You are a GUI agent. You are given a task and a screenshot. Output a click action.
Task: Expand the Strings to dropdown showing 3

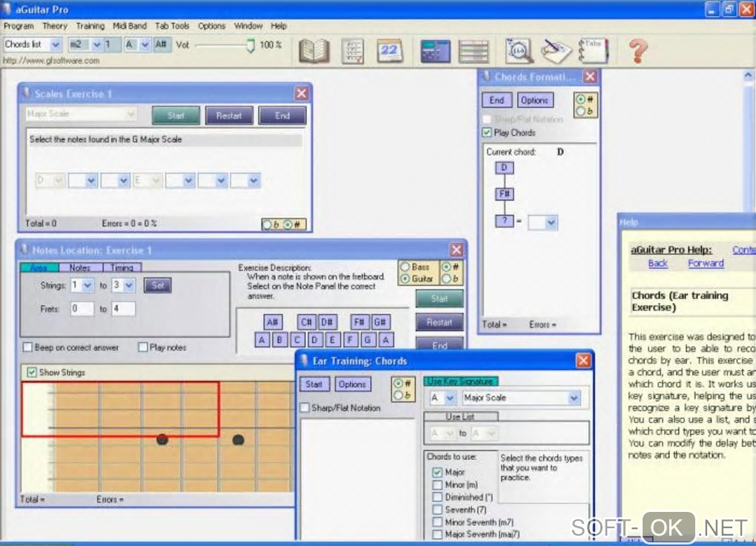[x=129, y=285]
